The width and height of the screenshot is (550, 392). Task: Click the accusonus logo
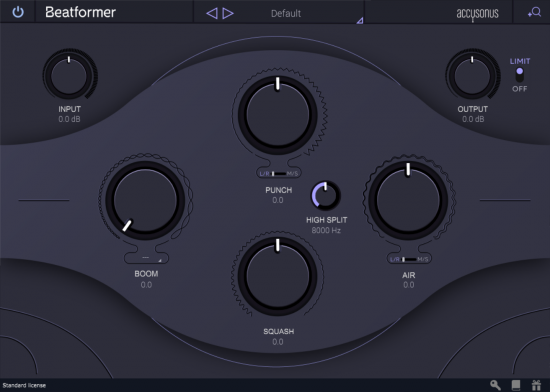(x=477, y=14)
